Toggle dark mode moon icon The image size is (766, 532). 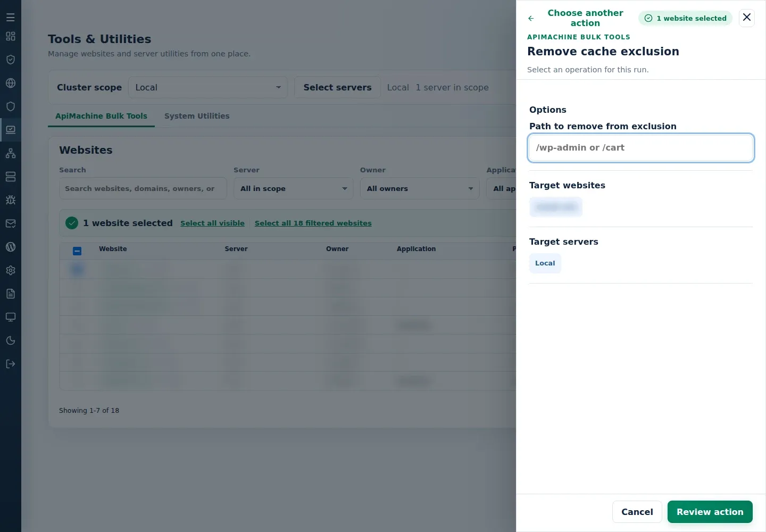tap(11, 340)
